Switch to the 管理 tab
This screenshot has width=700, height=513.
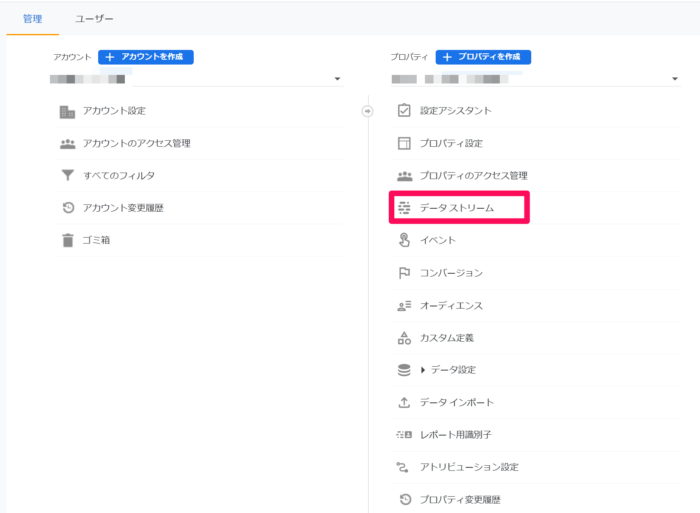[33, 19]
